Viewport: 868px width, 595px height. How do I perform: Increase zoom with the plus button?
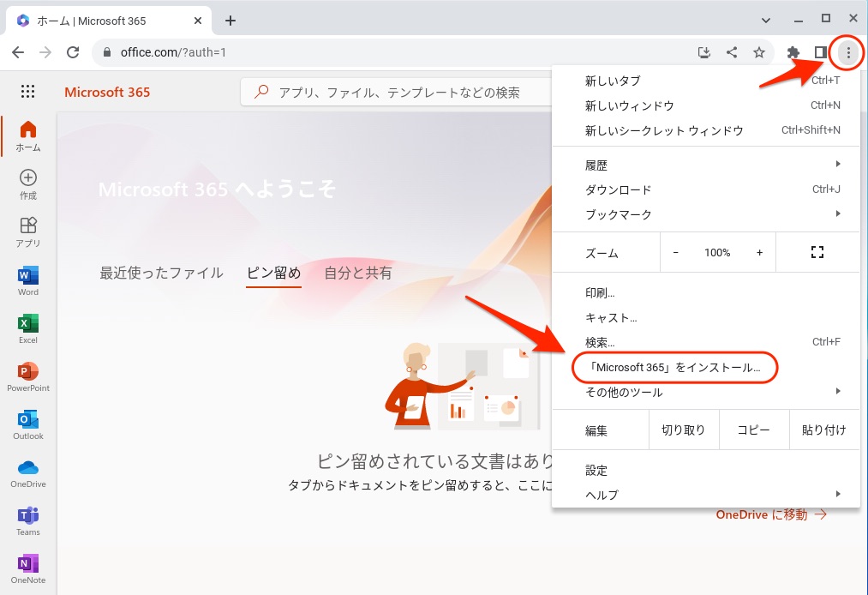tap(759, 253)
